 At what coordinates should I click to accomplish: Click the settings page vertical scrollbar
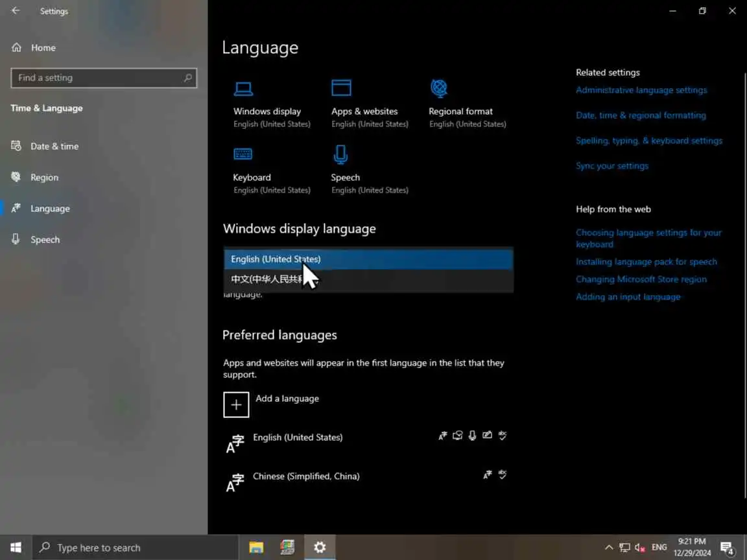[x=744, y=286]
